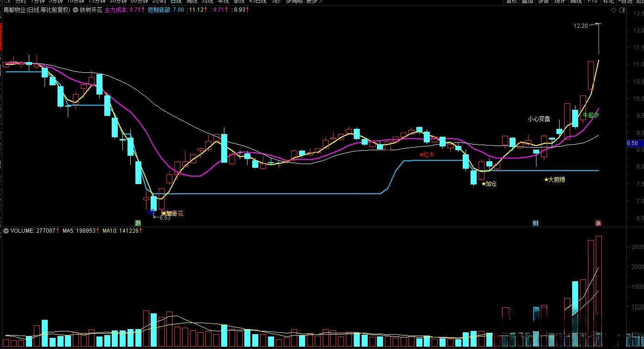This screenshot has width=644, height=349.
Task: Click the 画线 drawing tools button
Action: pyautogui.click(x=576, y=1)
